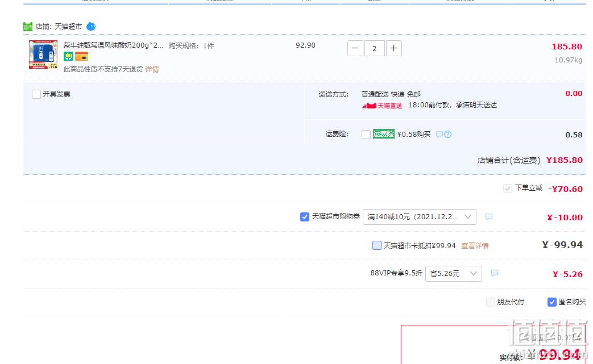Click the 普通配送 快递 免邮 shipping text
Viewport: 593px width, 364px height.
[391, 94]
